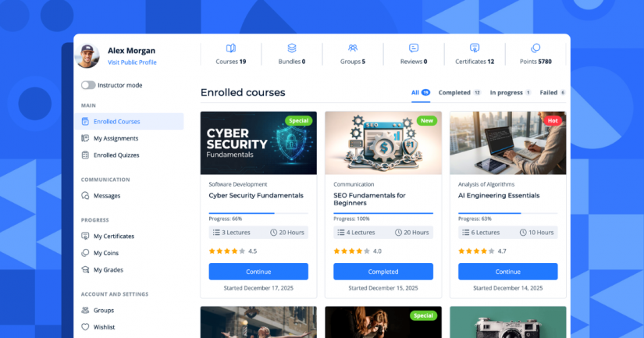The height and width of the screenshot is (338, 644).
Task: Click the Groups people icon in stats bar
Action: pos(353,48)
